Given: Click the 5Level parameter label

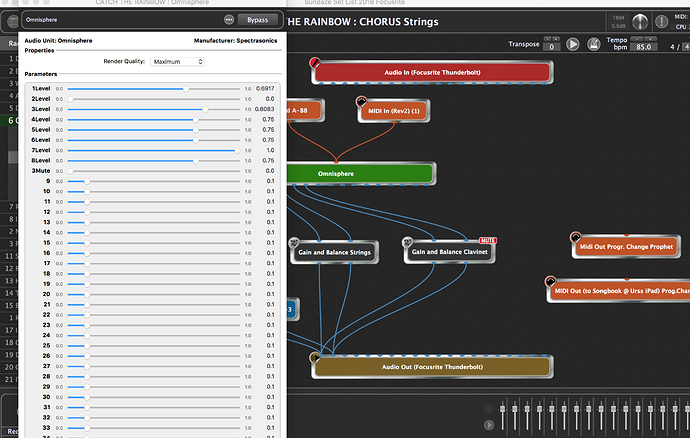Looking at the screenshot, I should tap(41, 129).
